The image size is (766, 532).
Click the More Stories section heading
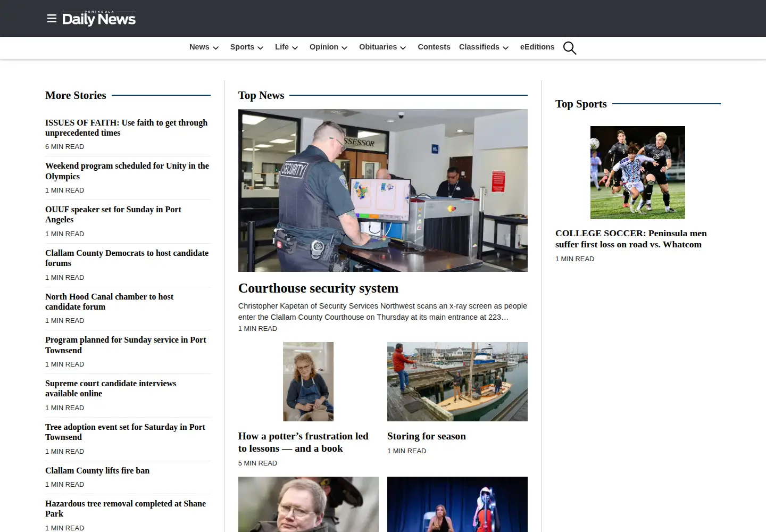pos(76,95)
